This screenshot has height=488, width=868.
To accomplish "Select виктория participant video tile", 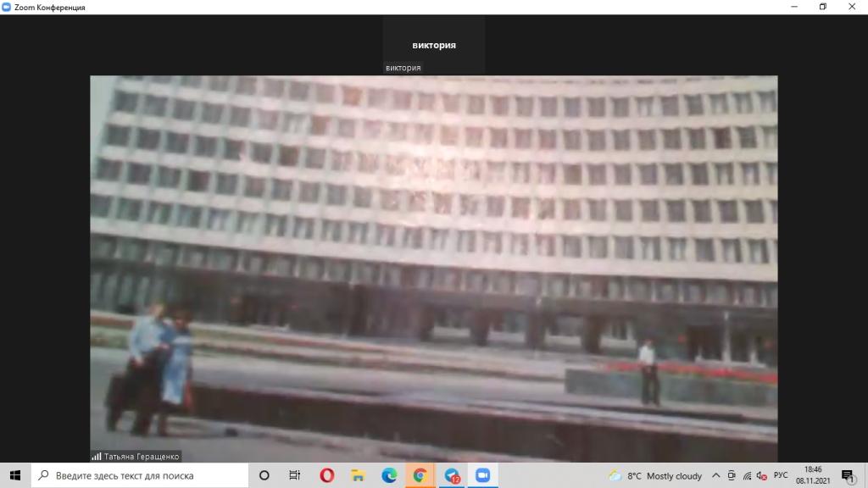I will tap(434, 45).
